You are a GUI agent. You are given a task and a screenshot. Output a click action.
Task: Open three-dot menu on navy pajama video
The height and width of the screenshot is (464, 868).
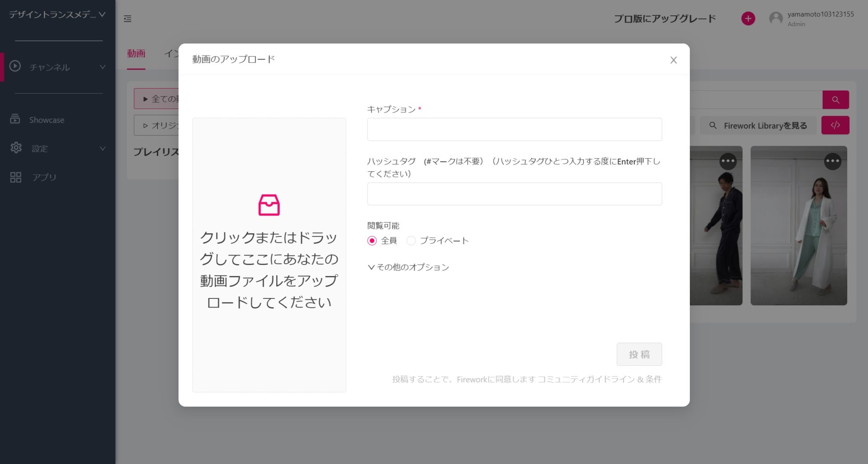(x=728, y=161)
